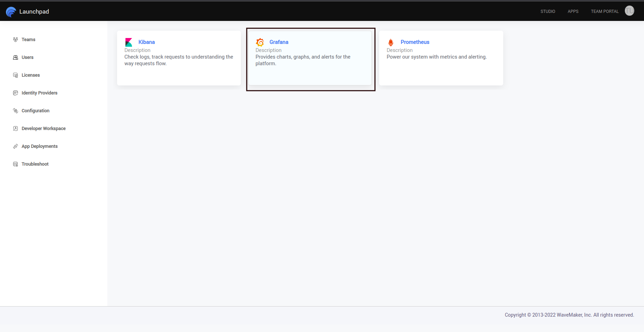
Task: Click the Configuration gear icon
Action: coord(15,111)
